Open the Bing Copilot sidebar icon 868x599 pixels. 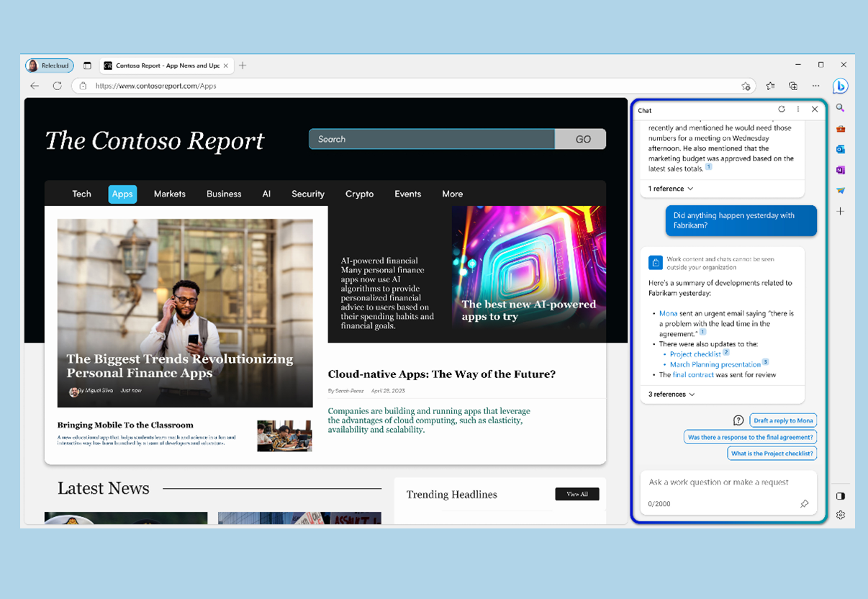(x=840, y=86)
